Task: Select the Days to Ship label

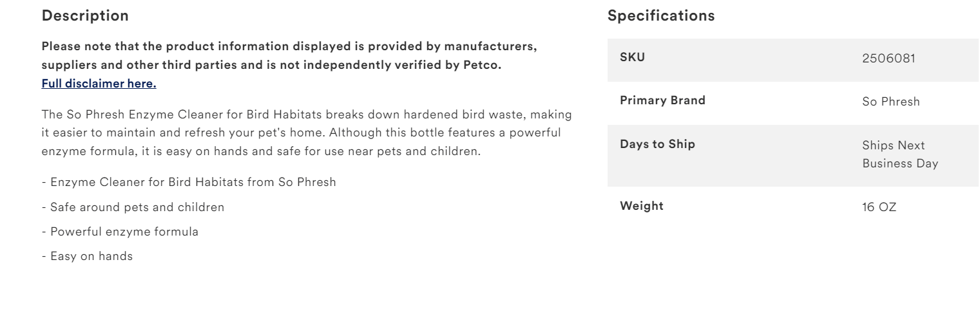Action: coord(657,144)
